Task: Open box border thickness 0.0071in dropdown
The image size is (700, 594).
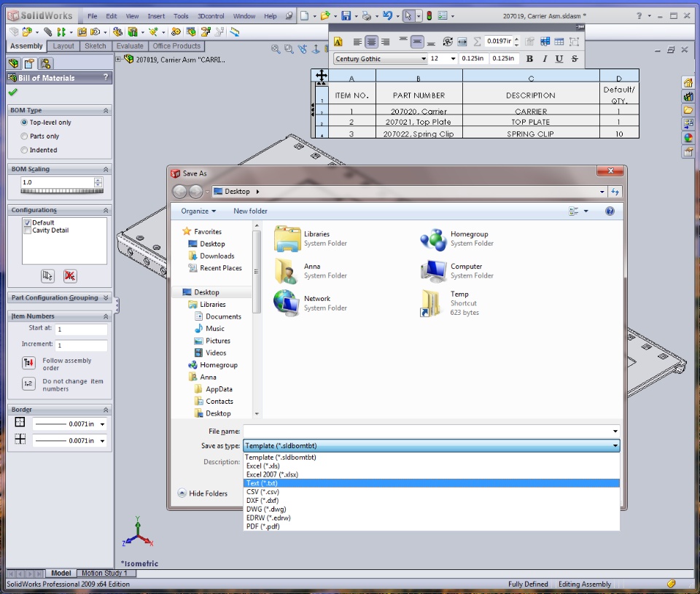Action: [102, 424]
